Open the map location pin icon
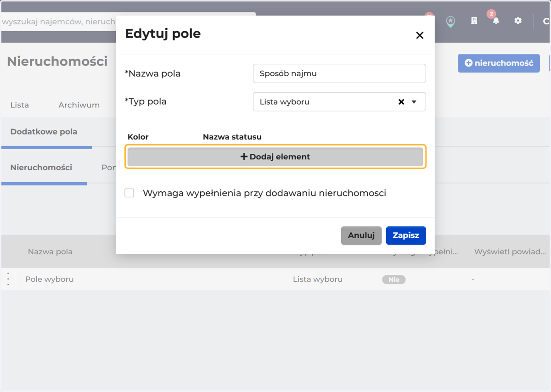The image size is (551, 392). [451, 21]
